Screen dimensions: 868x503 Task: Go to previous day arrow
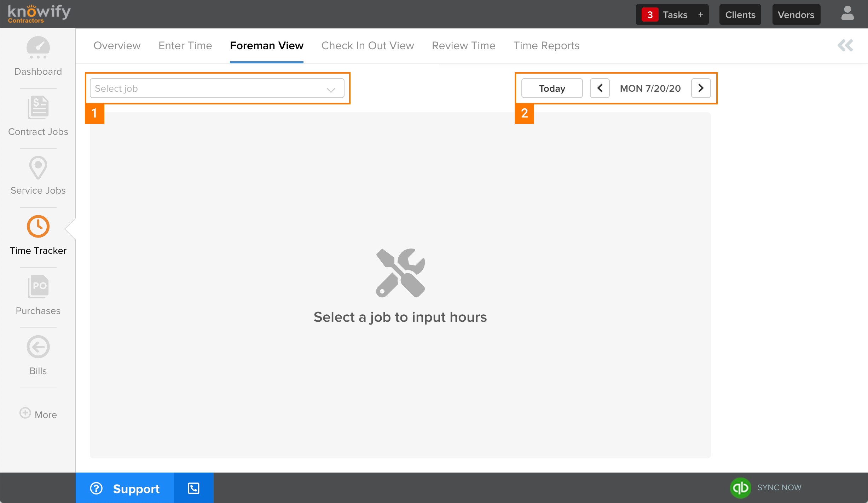(600, 88)
